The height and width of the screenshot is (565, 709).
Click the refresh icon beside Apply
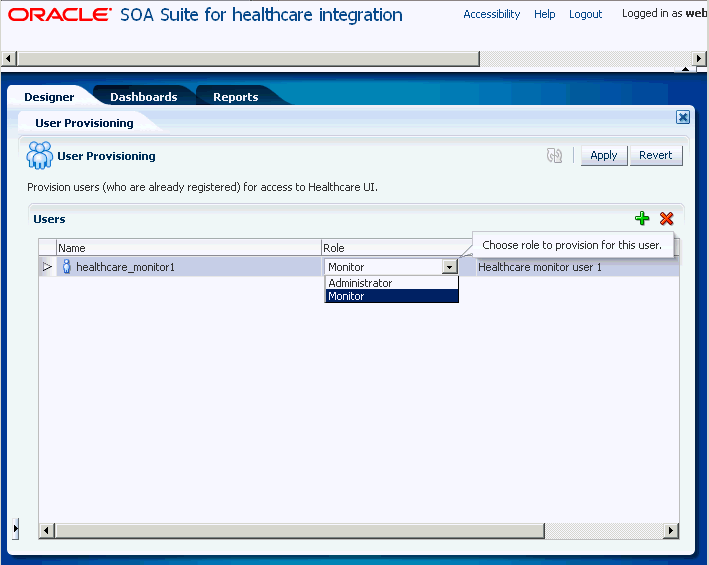click(x=554, y=155)
